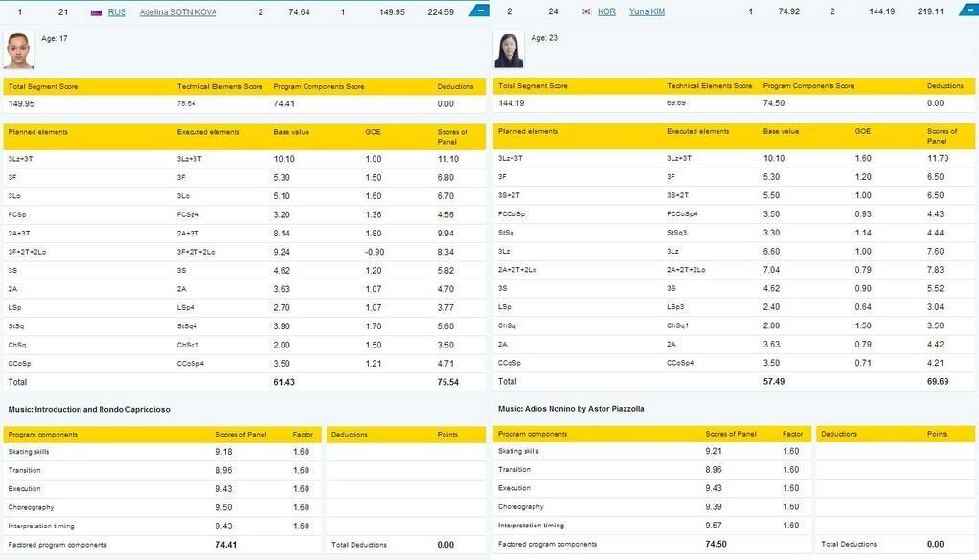Click 144.19 under Kim's Total Segment Score
979x560 pixels.
coord(512,103)
